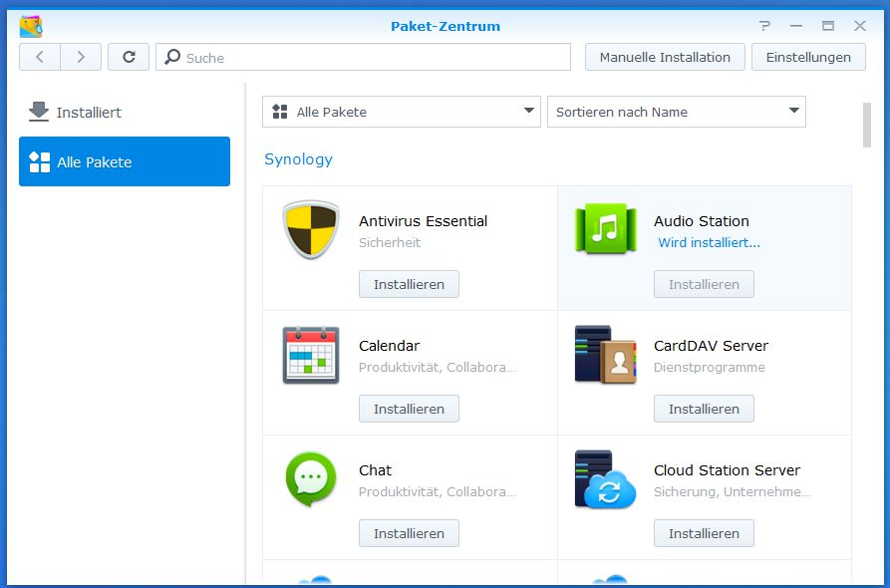This screenshot has width=890, height=588.
Task: Click Chat's Produktivität, Collabora... label
Action: pyautogui.click(x=438, y=492)
